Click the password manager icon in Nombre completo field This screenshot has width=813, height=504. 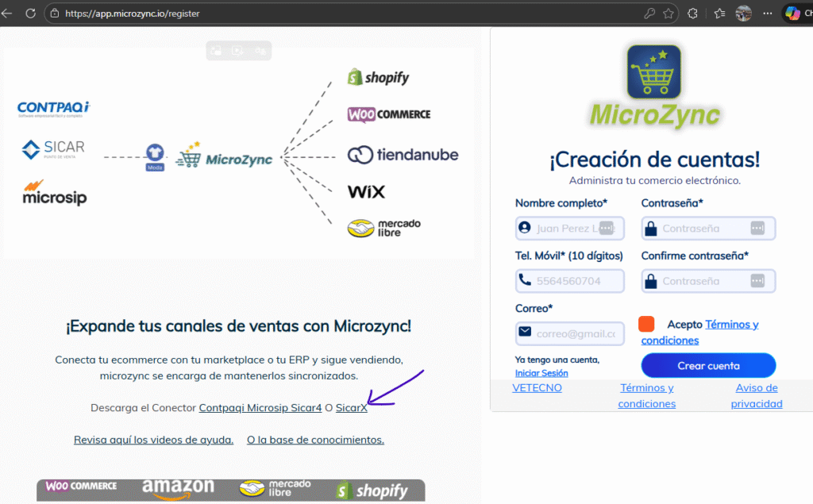[x=607, y=229]
